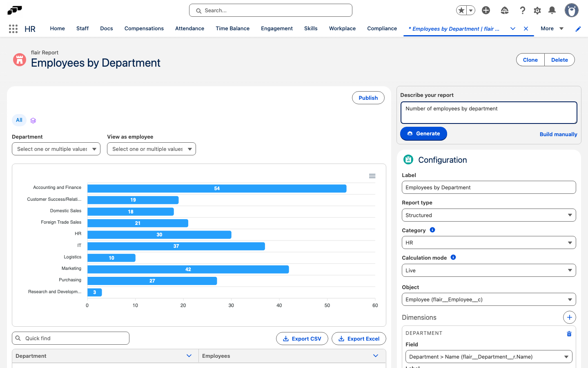Expand the Employees by Department tab menu
Viewport: 588px width, 368px height.
(x=513, y=29)
